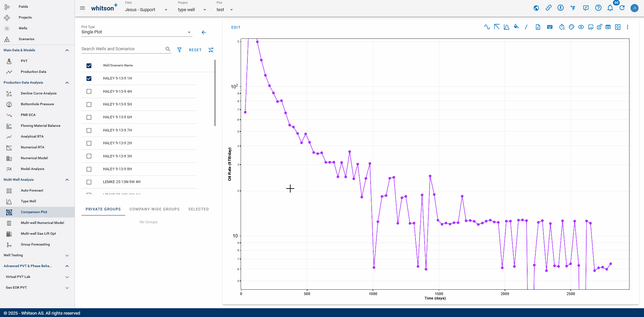Click the notifications bell with badge 69
The image size is (644, 317).
click(x=610, y=8)
